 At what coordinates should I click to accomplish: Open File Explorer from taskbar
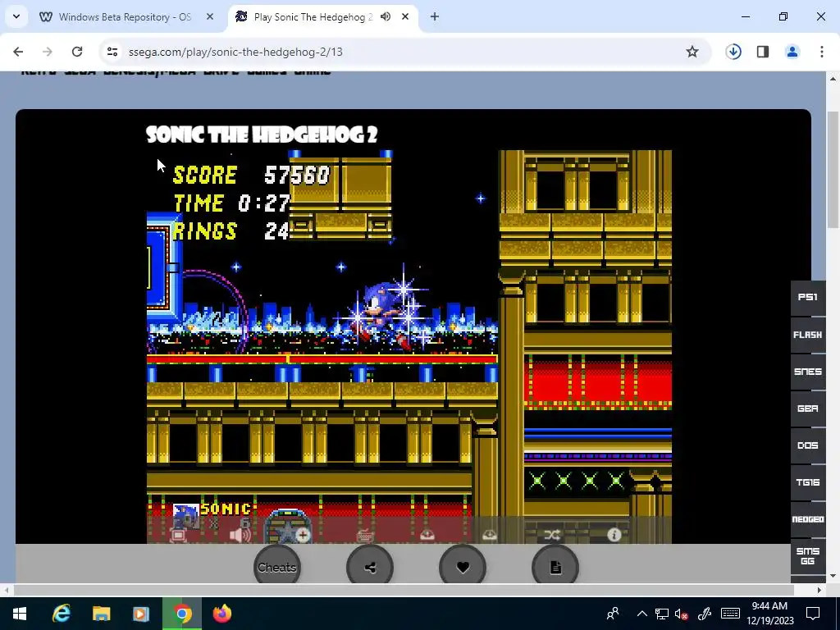[101, 614]
